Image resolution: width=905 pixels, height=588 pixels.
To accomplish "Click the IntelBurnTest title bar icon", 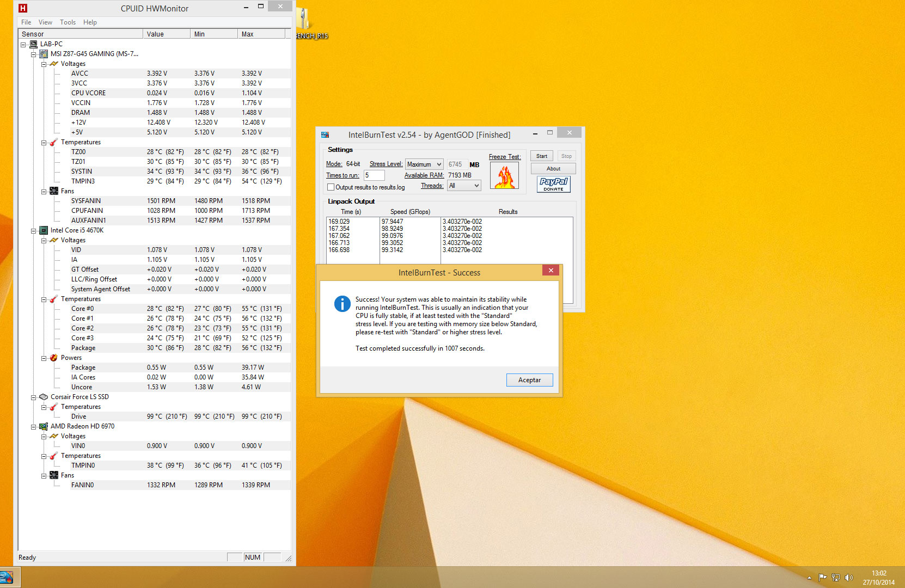I will (x=325, y=134).
